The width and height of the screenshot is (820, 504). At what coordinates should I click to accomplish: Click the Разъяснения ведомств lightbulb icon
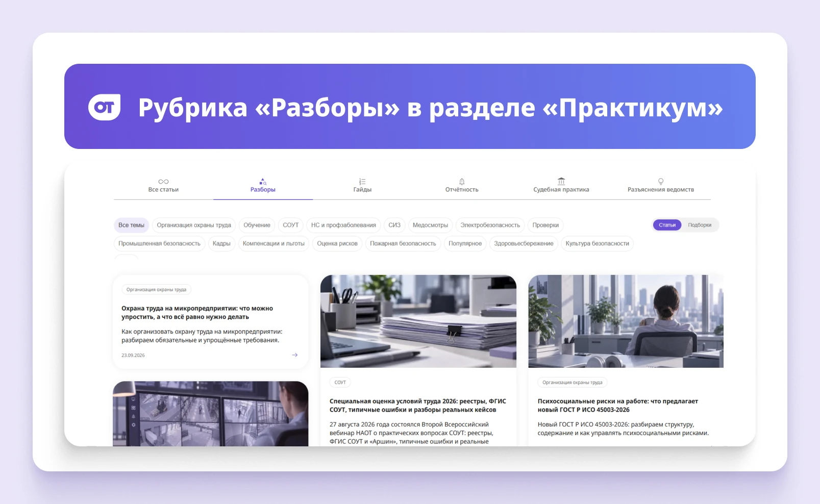661,182
